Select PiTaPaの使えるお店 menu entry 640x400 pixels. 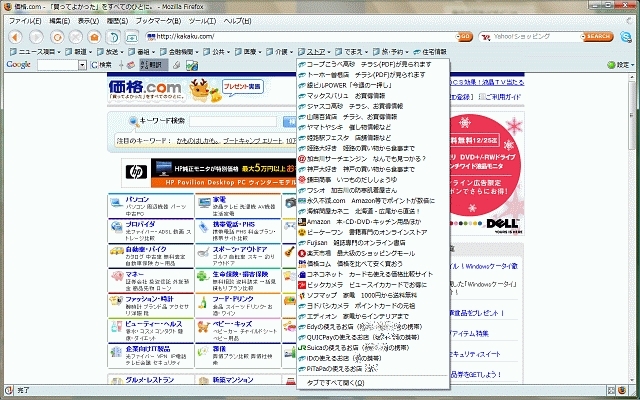373,369
